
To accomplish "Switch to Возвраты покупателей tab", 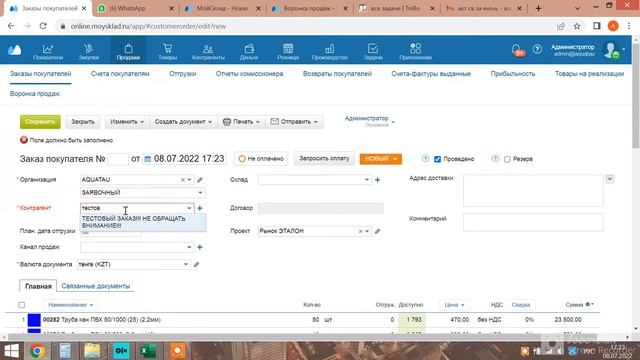I will 337,74.
